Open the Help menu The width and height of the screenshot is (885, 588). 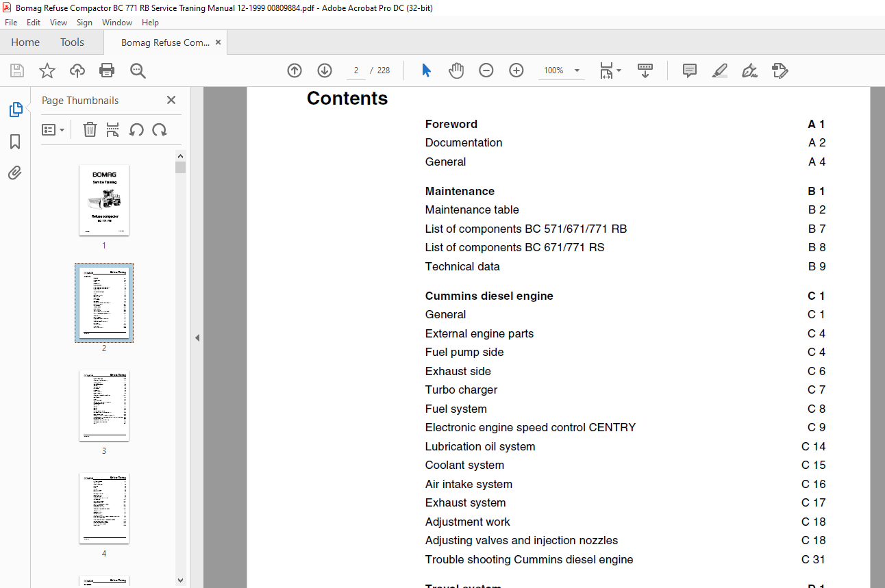[x=150, y=23]
